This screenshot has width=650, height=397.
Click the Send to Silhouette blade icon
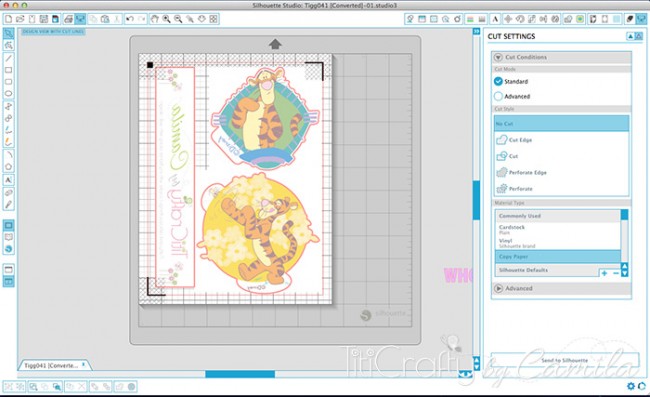pyautogui.click(x=630, y=19)
